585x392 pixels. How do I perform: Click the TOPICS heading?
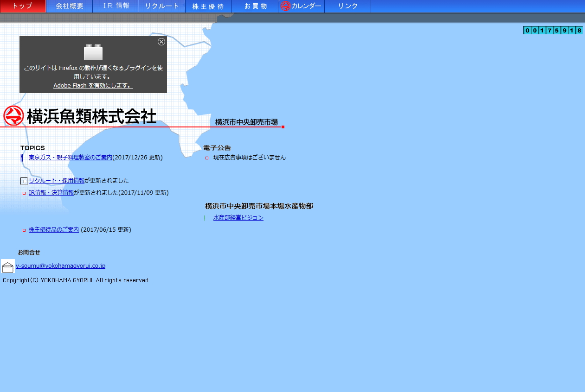(x=32, y=148)
